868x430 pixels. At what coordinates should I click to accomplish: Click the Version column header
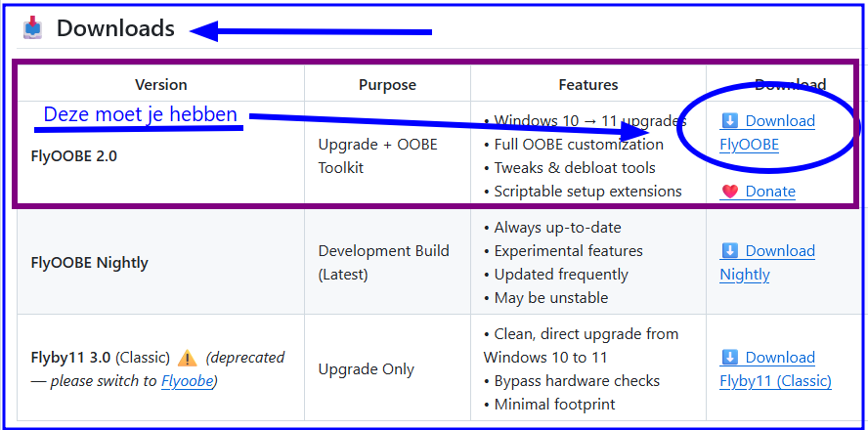(161, 85)
